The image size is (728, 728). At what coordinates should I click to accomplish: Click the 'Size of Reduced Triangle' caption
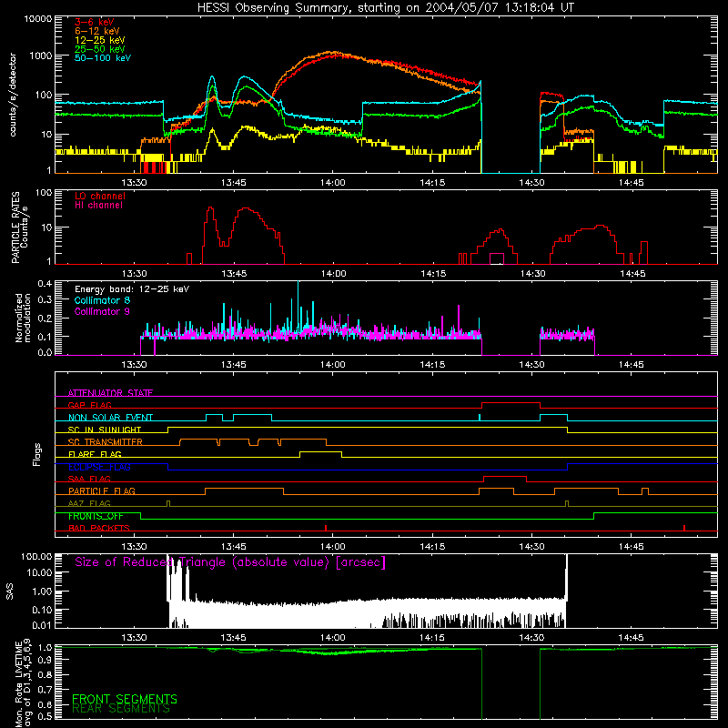230,562
